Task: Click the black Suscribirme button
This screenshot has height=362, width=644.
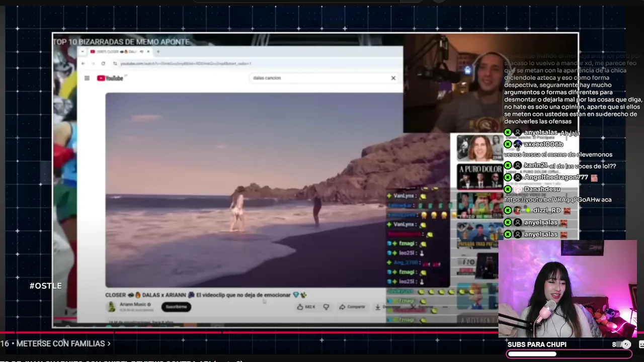Action: pyautogui.click(x=176, y=306)
